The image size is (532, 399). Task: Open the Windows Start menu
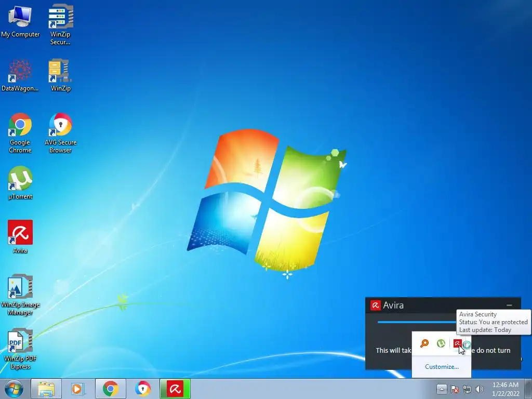14,389
